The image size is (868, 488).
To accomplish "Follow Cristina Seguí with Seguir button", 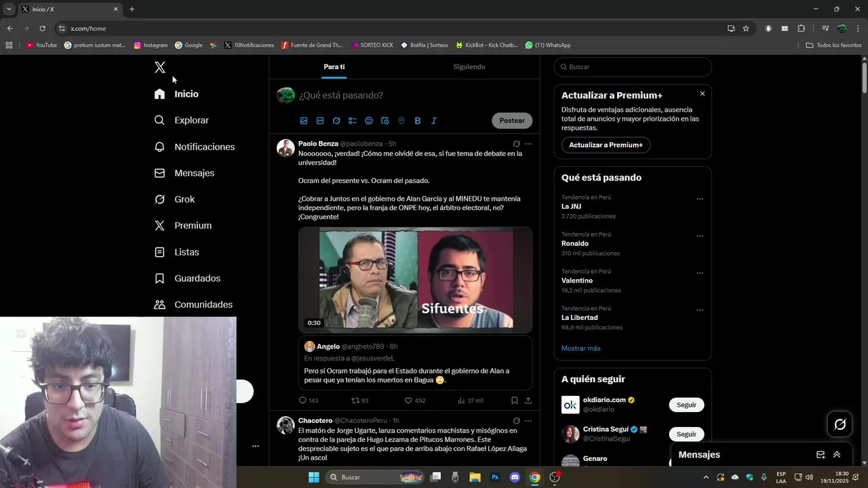I will click(x=686, y=434).
